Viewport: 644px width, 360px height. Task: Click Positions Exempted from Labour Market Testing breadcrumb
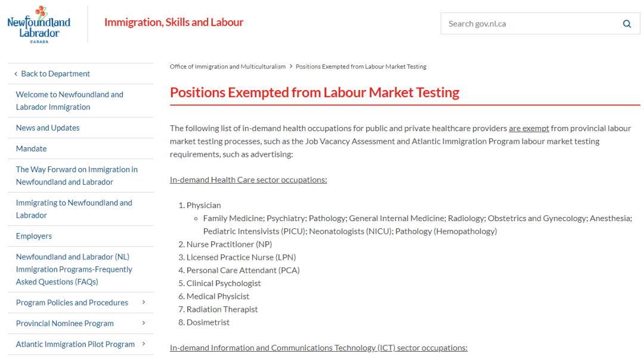coord(361,67)
